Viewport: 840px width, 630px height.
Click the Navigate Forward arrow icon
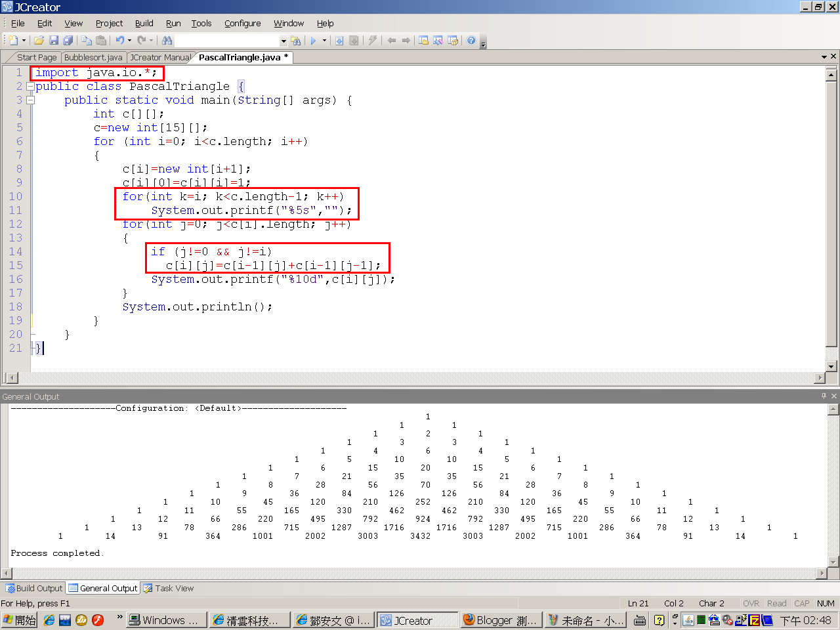(406, 41)
